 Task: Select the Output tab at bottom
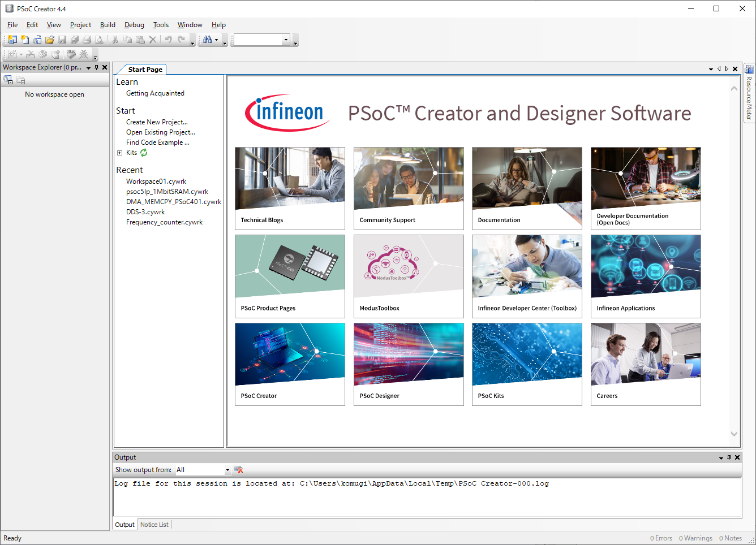[124, 525]
